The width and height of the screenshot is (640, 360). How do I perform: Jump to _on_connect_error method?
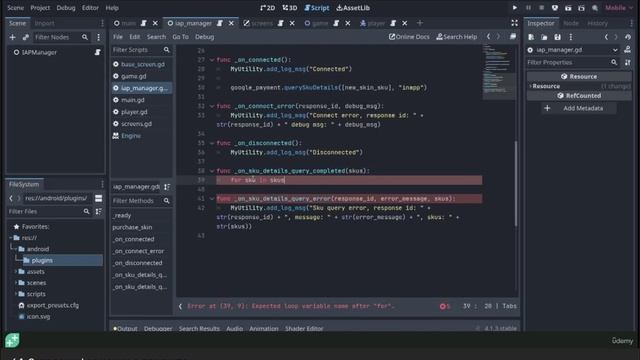pos(139,251)
